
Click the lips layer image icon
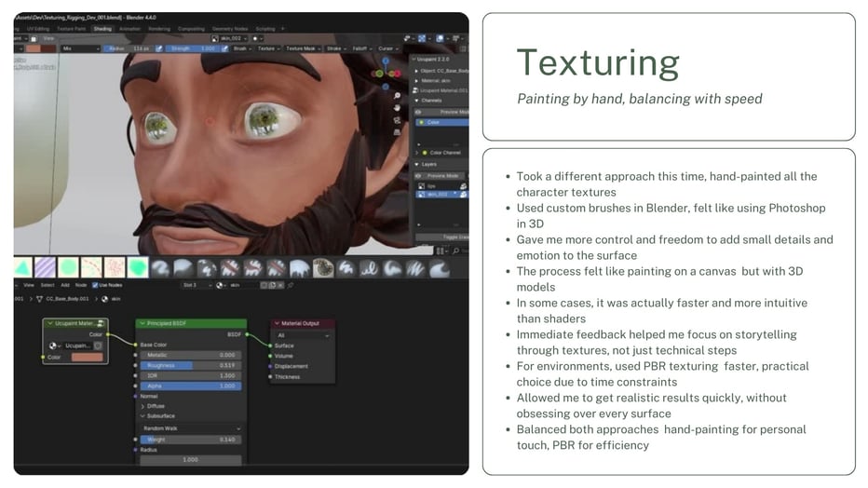pyautogui.click(x=421, y=186)
